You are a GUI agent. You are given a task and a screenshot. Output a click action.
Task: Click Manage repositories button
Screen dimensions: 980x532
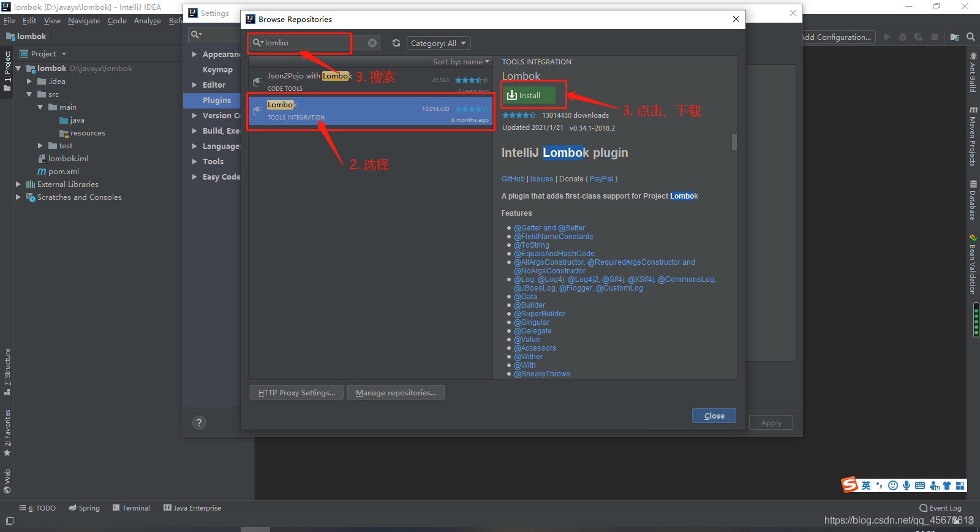click(396, 393)
